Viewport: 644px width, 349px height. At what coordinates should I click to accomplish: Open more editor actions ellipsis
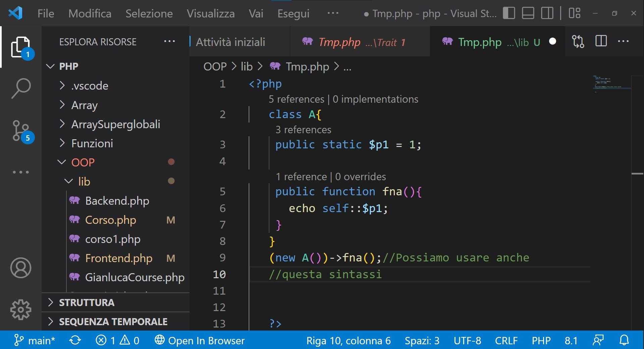click(x=623, y=41)
